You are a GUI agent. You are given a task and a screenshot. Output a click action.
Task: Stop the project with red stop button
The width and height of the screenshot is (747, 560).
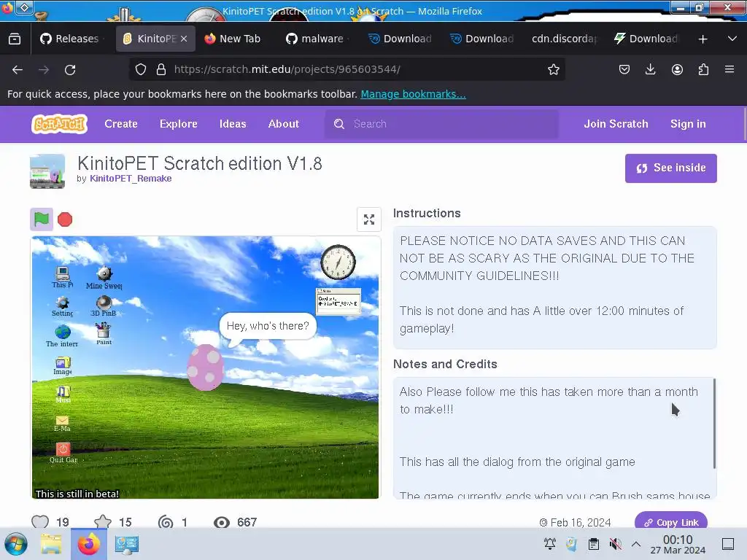[65, 219]
